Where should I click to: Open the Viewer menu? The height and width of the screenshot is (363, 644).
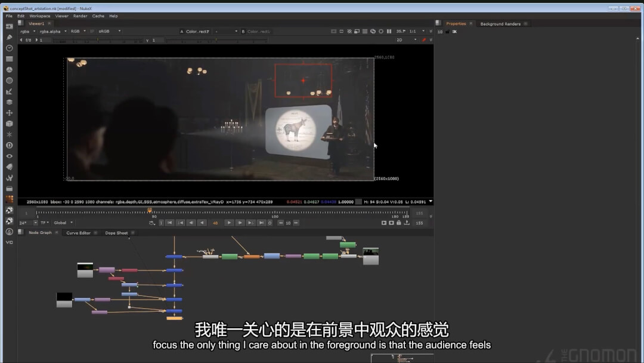(x=61, y=16)
